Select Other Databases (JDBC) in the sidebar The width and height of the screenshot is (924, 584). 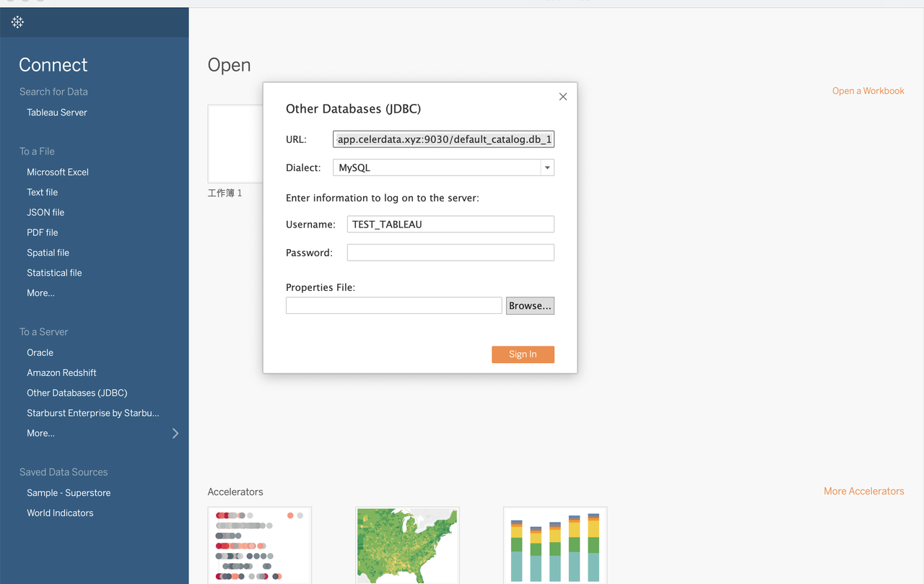click(77, 393)
